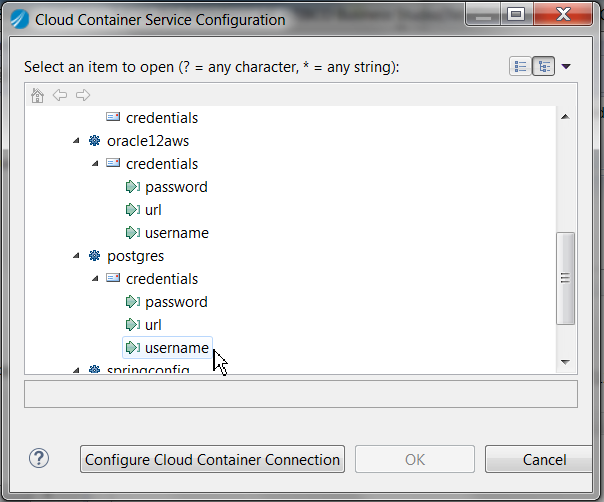
Task: Click the oracle12aws service gear icon
Action: click(94, 141)
